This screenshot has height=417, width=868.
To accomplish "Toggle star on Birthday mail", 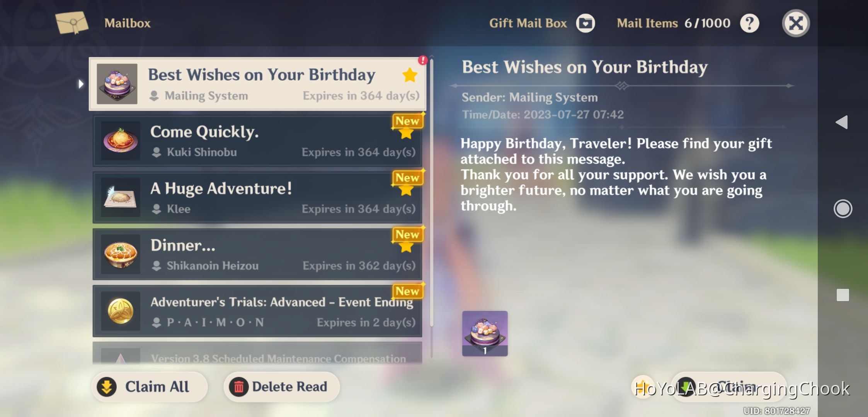I will click(x=410, y=75).
